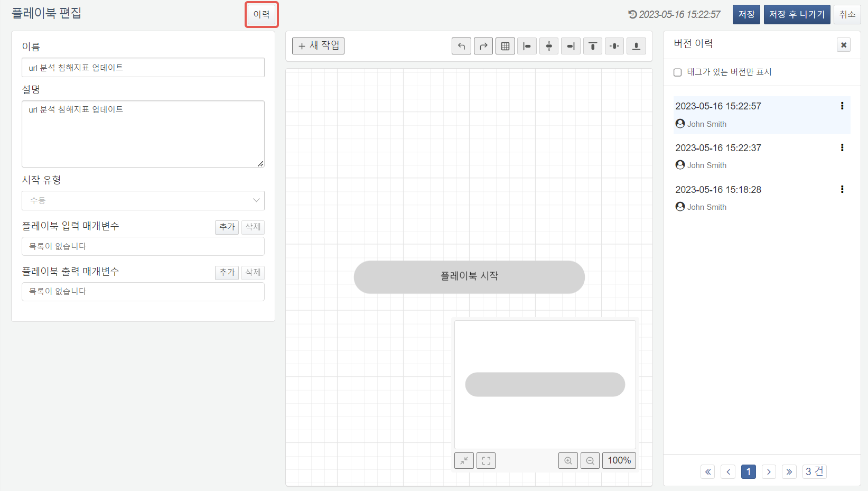Redo the last canvas action
Image resolution: width=868 pixels, height=491 pixels.
pyautogui.click(x=483, y=46)
